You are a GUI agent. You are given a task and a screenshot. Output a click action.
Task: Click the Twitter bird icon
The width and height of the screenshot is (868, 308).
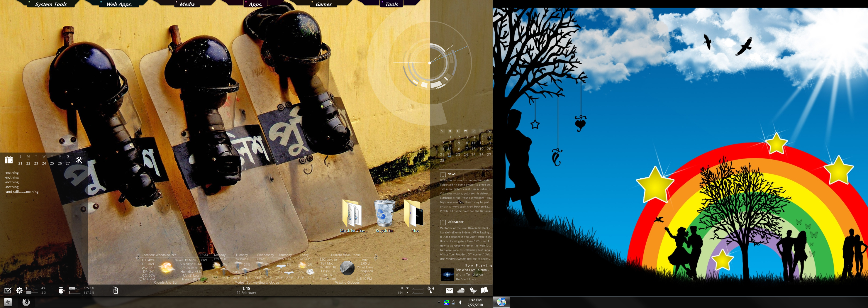(x=473, y=290)
